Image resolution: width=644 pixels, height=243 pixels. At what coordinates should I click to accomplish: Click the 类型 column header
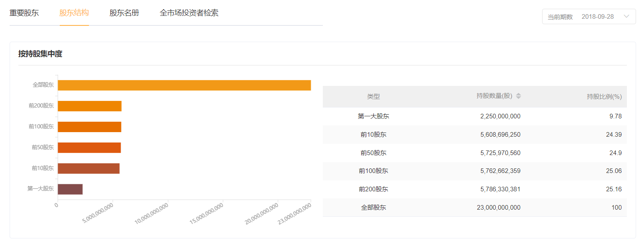click(x=373, y=96)
